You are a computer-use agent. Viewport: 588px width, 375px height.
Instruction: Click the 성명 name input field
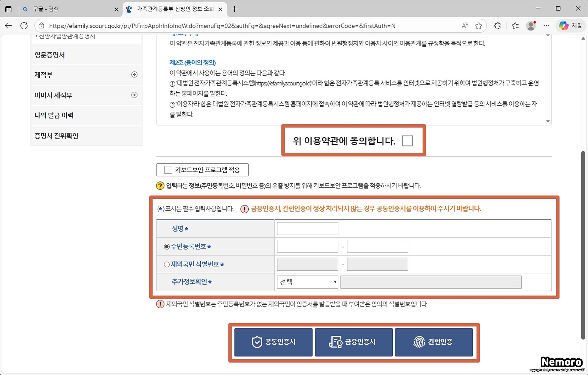307,229
